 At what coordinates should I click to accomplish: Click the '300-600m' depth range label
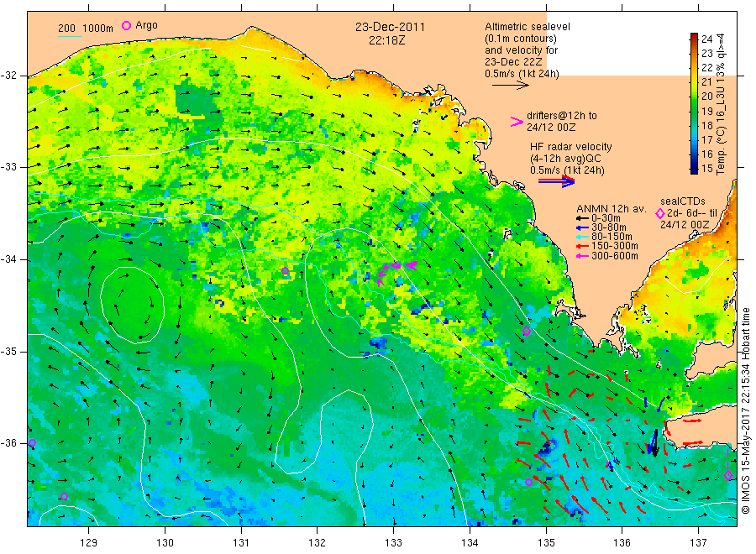[x=615, y=256]
